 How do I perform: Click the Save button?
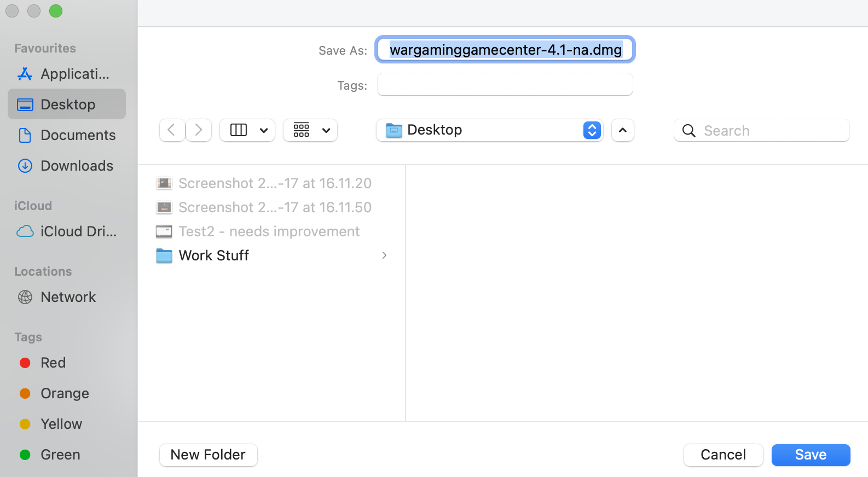tap(811, 455)
